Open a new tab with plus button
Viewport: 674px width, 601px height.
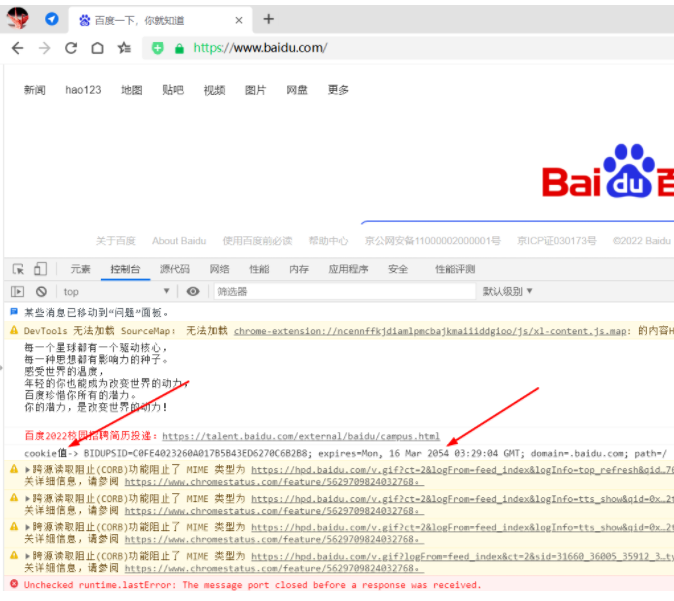click(x=269, y=19)
